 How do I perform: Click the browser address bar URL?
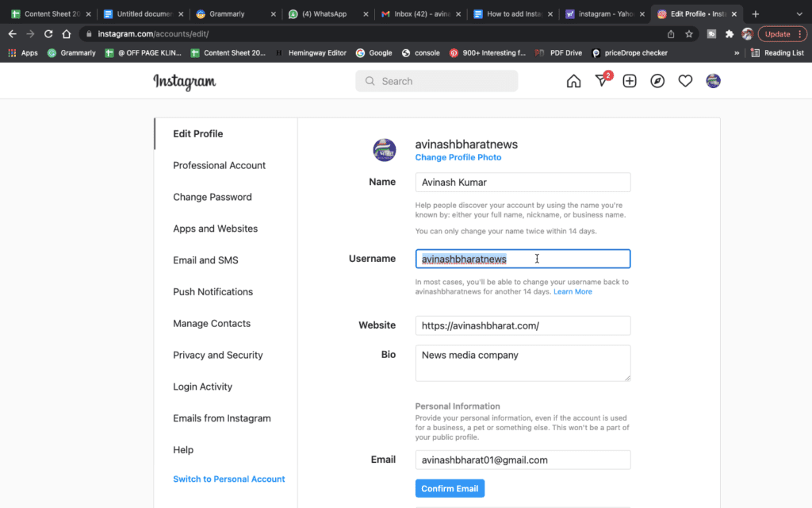pyautogui.click(x=153, y=33)
